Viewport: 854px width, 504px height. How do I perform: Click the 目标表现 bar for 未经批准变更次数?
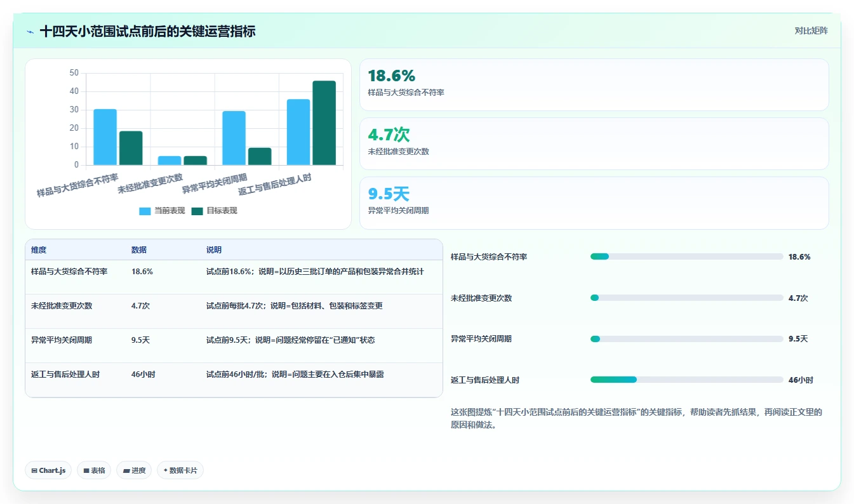pyautogui.click(x=196, y=161)
